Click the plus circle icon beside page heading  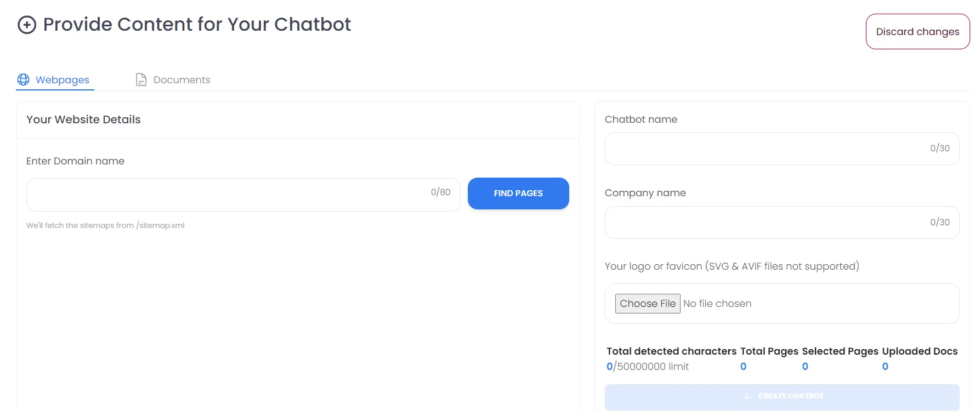pos(27,25)
